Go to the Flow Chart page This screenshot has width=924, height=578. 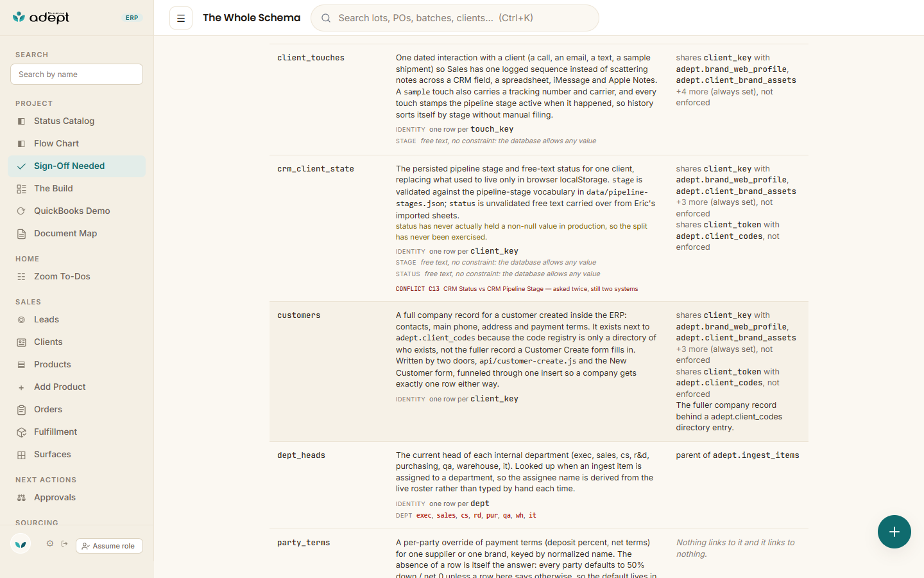click(77, 143)
